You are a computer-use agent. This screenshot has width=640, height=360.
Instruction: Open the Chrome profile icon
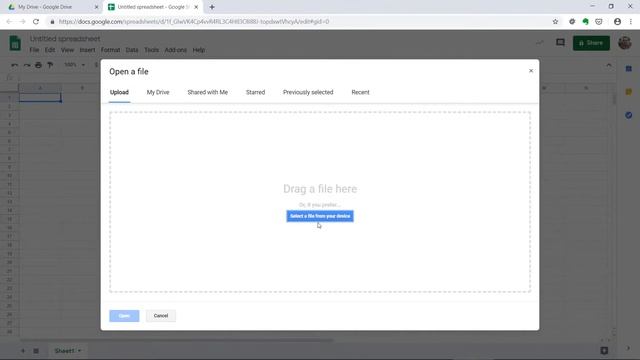(617, 22)
